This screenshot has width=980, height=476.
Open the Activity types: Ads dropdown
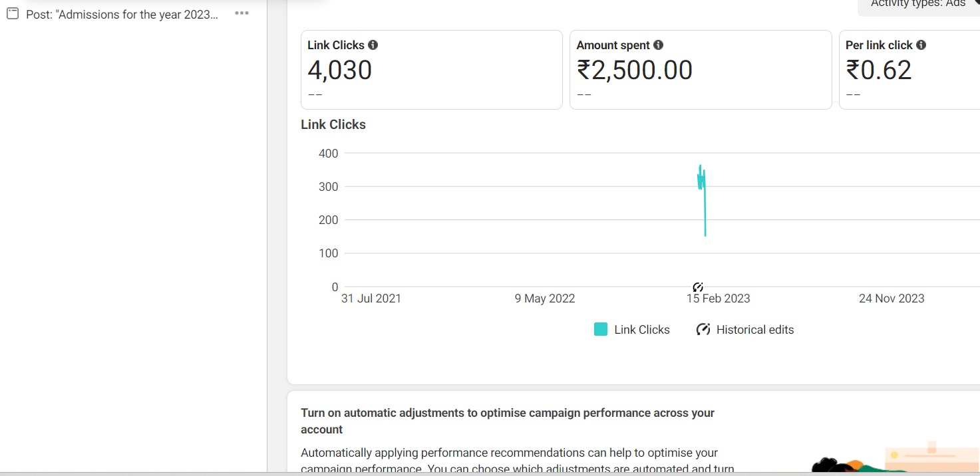pos(920,5)
